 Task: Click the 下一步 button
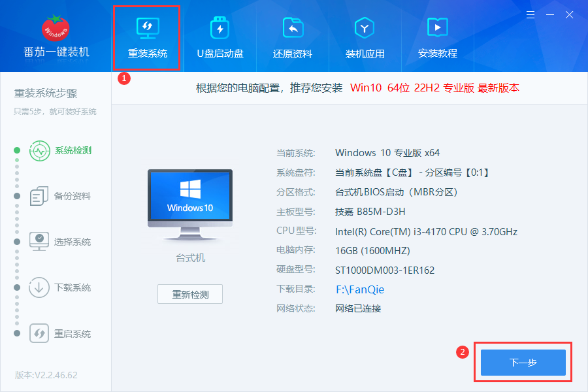click(x=523, y=363)
